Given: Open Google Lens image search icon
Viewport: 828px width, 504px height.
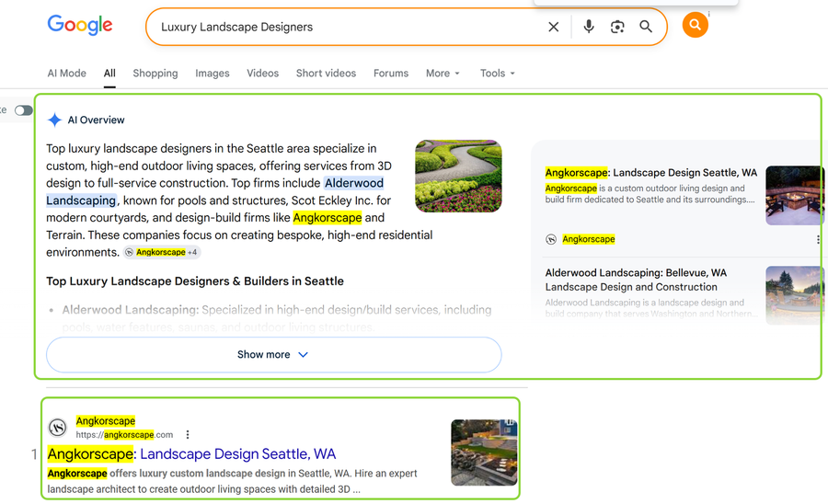Looking at the screenshot, I should 617,27.
